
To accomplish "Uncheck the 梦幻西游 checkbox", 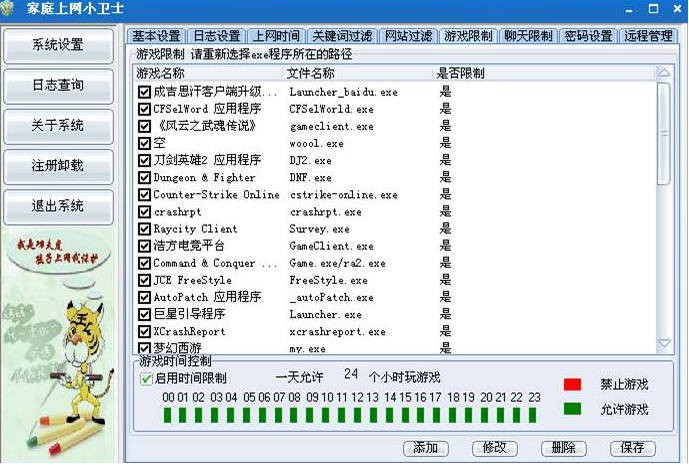I will point(144,348).
